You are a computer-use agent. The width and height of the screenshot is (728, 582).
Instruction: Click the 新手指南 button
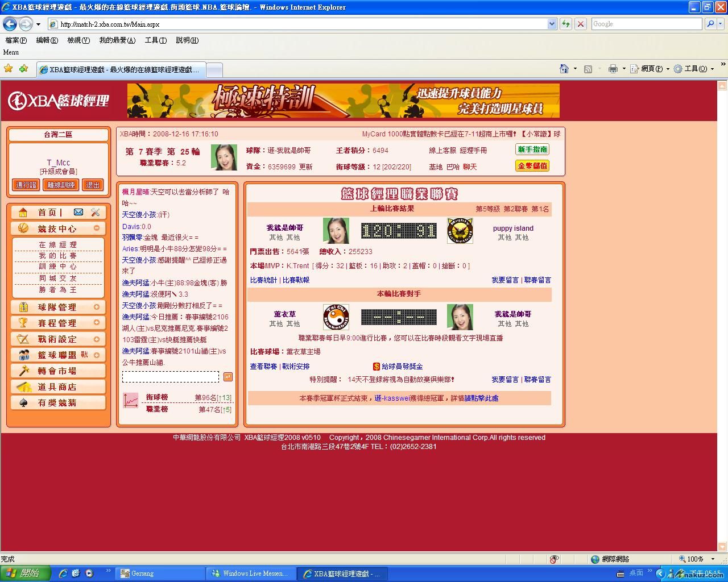coord(532,149)
